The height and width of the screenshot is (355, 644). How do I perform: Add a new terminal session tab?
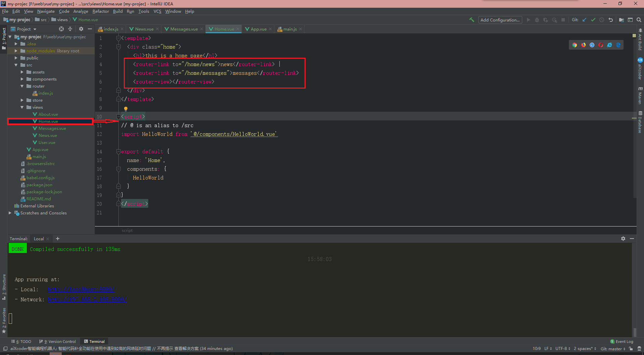(x=58, y=239)
